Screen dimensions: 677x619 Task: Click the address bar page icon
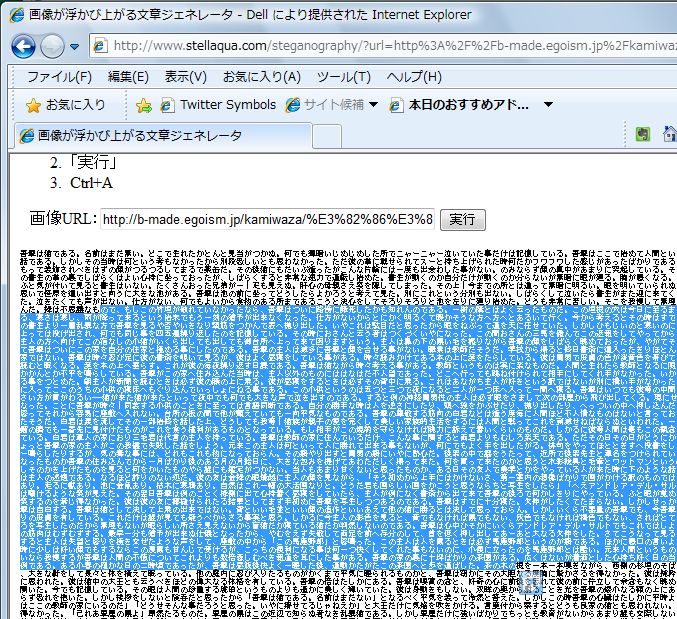click(x=100, y=45)
